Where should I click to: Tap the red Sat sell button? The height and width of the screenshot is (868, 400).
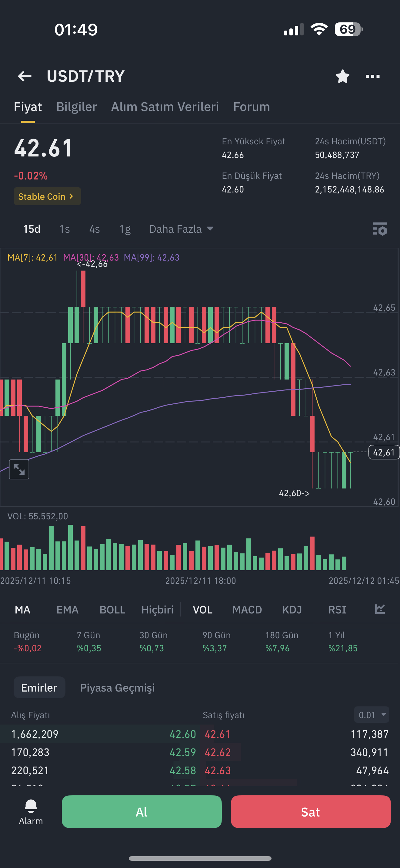tap(311, 811)
